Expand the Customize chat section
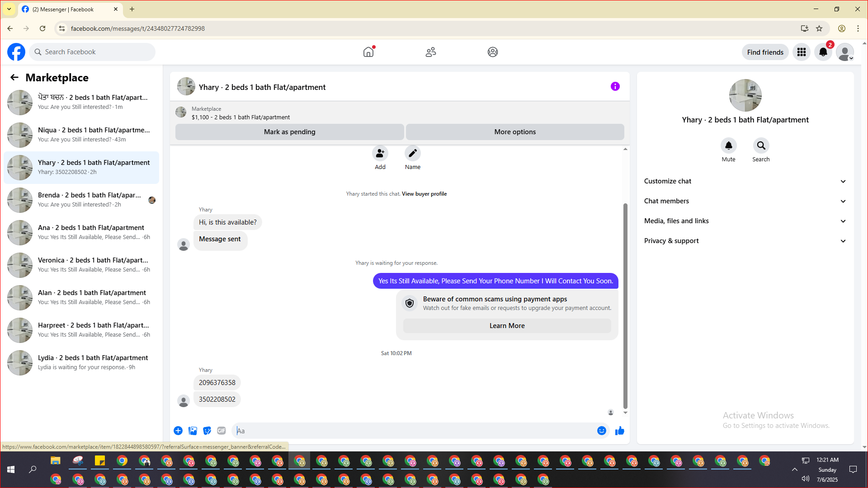 745,181
